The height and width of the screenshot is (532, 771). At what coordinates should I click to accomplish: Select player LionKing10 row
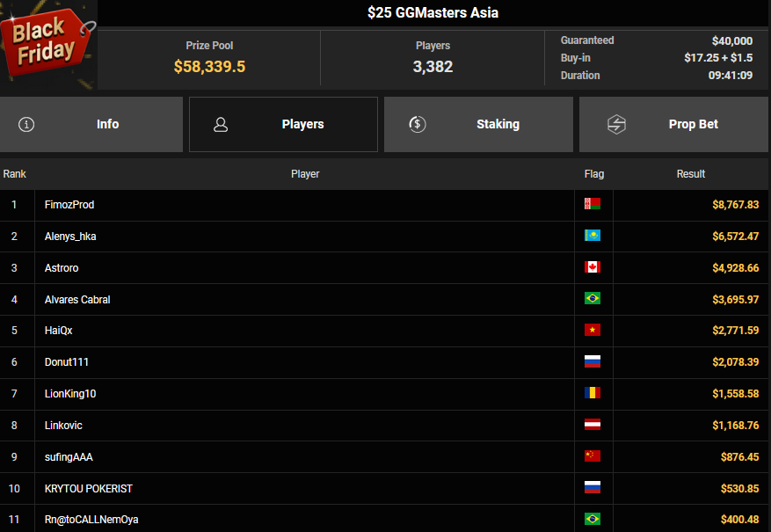70,394
